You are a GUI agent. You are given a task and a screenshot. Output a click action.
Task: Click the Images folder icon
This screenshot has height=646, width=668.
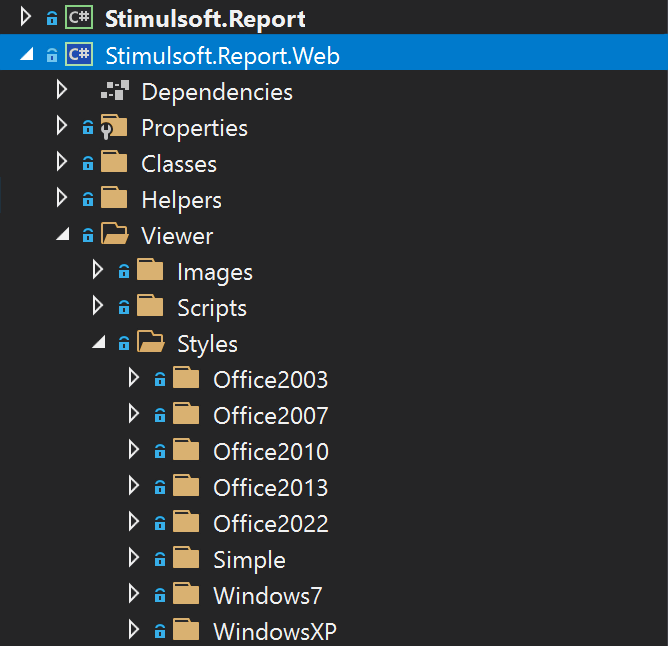click(150, 269)
